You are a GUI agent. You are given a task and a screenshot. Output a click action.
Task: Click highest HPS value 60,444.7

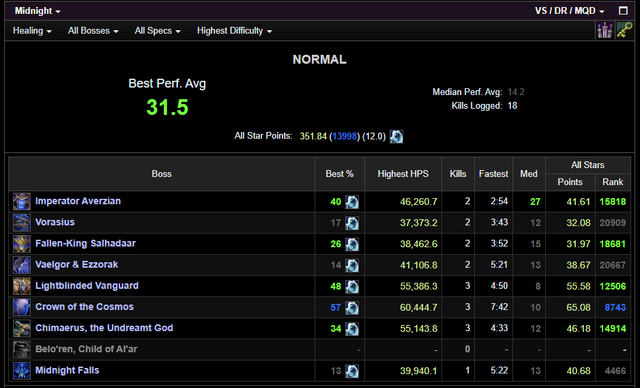click(x=418, y=307)
